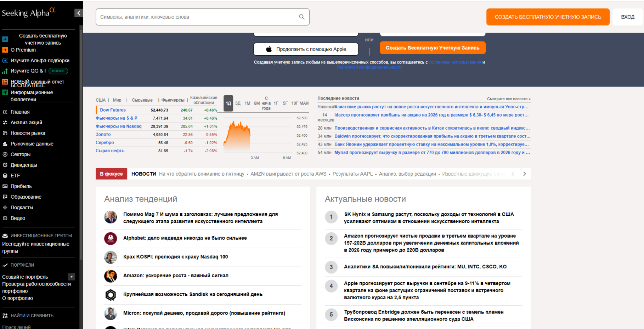Show previous In Focus headlines arrow

513,174
